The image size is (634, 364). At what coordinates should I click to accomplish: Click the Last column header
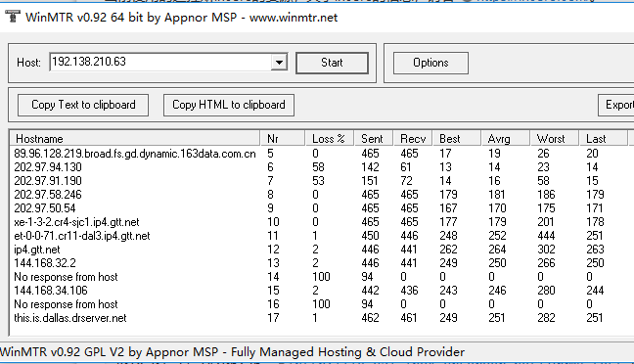[x=604, y=138]
